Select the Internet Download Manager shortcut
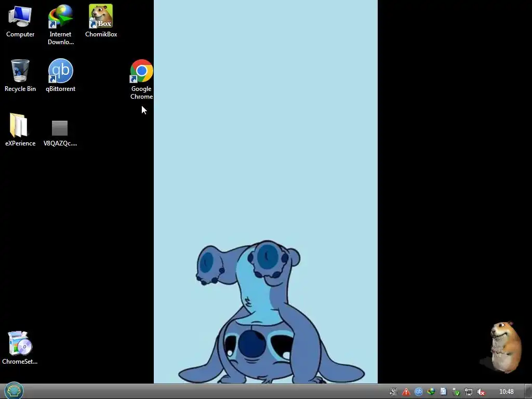 coord(60,24)
